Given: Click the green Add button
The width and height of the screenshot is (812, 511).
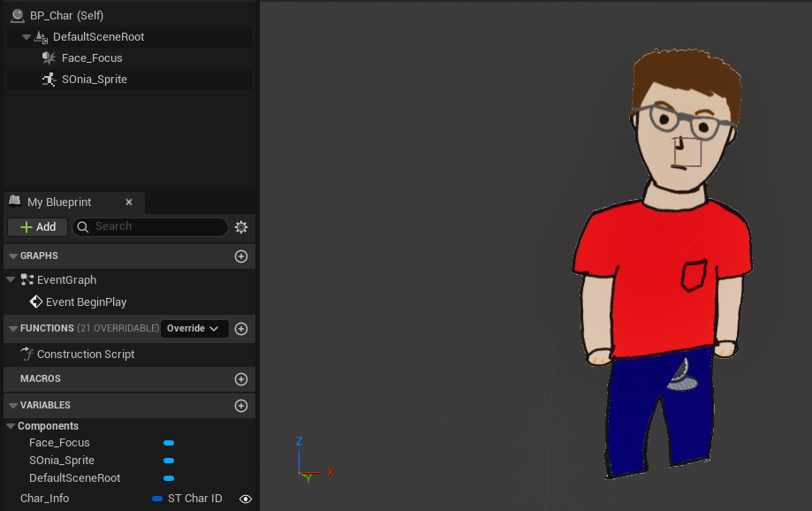Looking at the screenshot, I should tap(38, 227).
